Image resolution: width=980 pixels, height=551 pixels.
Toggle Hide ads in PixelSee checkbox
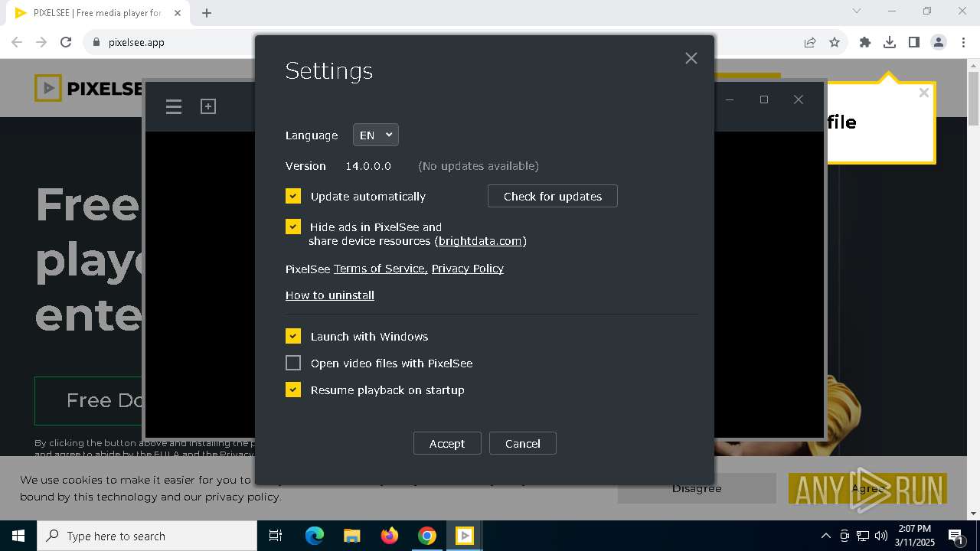click(x=293, y=227)
